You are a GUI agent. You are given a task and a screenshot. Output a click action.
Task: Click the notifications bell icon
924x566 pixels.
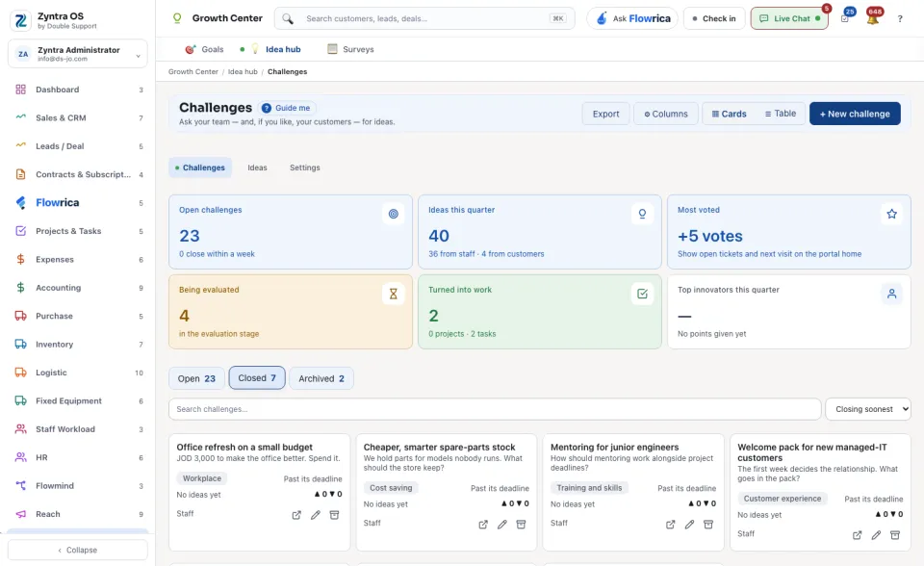pos(873,18)
